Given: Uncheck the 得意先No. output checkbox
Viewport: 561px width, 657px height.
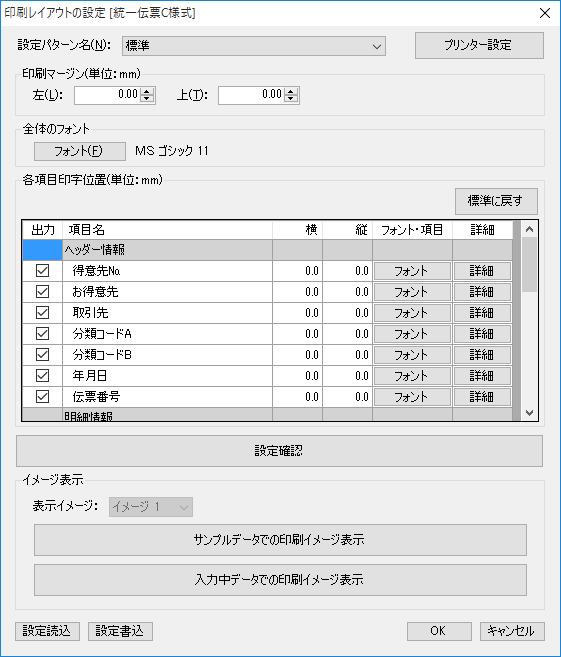Looking at the screenshot, I should coord(42,271).
